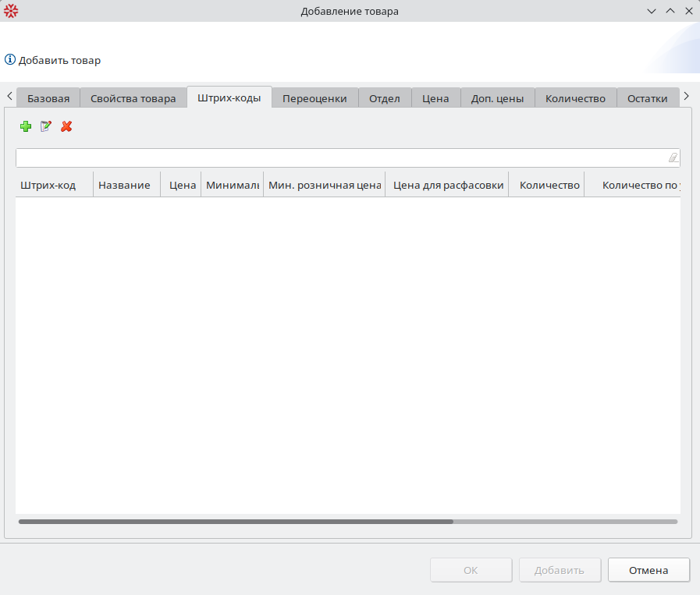
Task: Click the edit barcode notepad icon
Action: (46, 126)
